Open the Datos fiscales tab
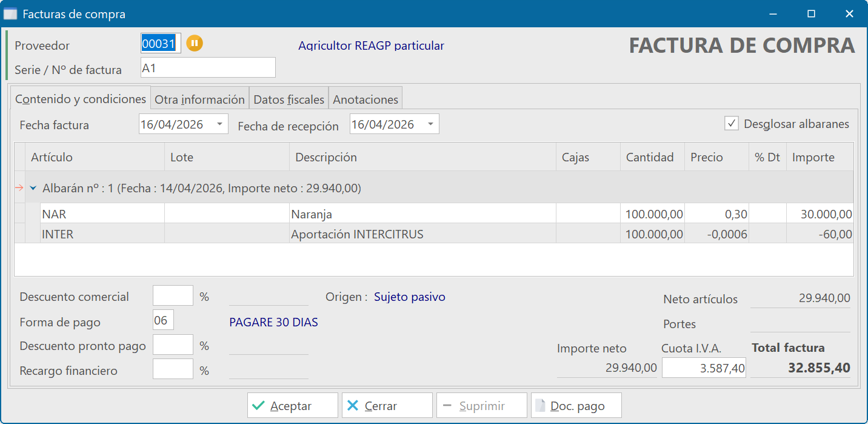Screen dimensions: 868x424 (x=289, y=99)
